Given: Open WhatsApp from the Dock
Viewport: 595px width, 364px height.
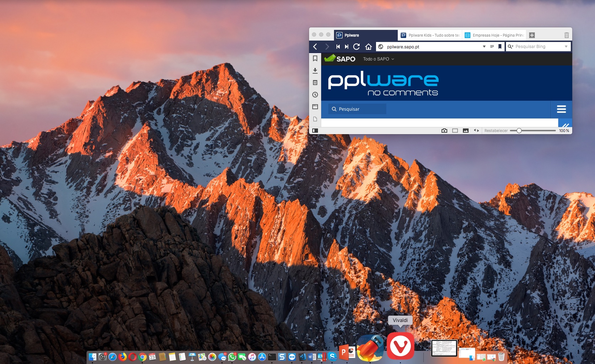Looking at the screenshot, I should tap(232, 357).
